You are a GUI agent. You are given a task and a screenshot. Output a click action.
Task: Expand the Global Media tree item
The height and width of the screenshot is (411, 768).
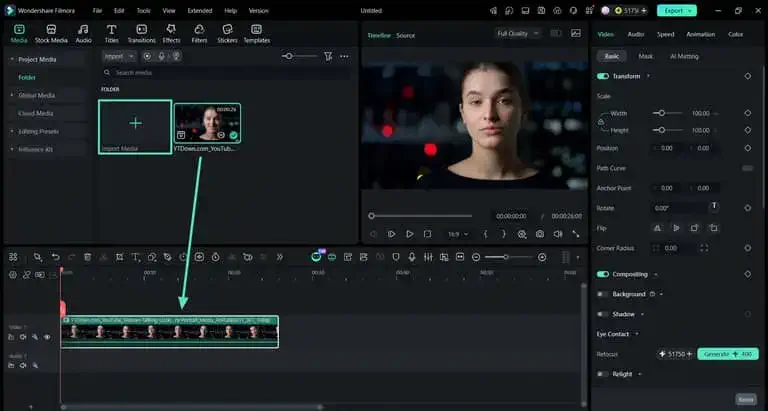12,96
